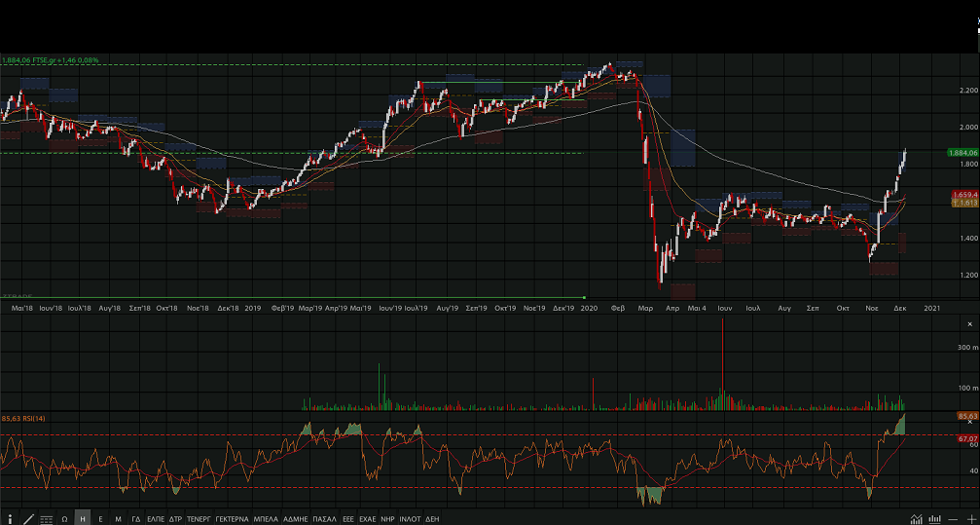This screenshot has width=980, height=525.
Task: Open the data table grid icon
Action: [x=47, y=519]
